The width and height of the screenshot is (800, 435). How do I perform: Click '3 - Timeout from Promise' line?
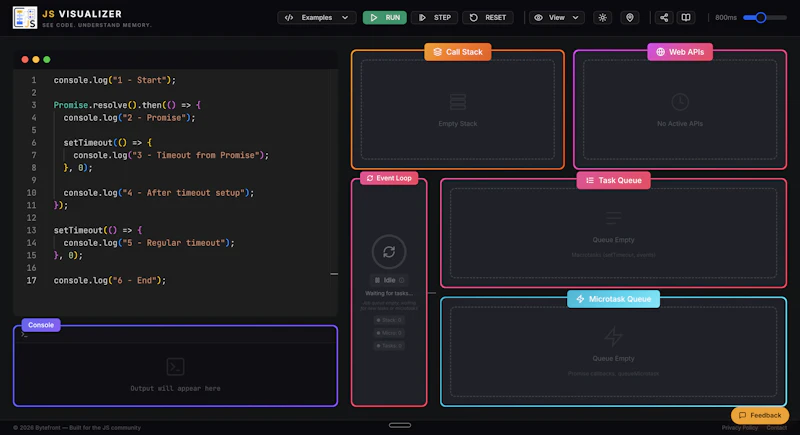(x=171, y=155)
